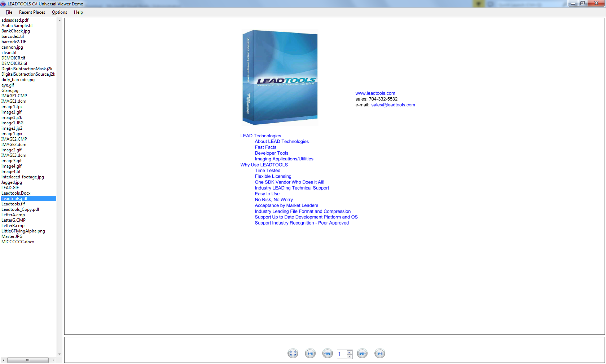Open About LEAD Technologies link

pos(282,142)
